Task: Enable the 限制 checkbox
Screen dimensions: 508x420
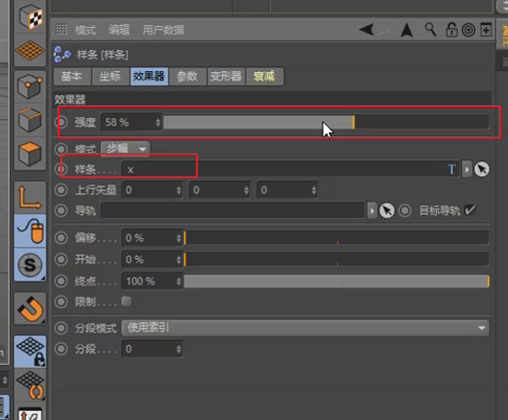Action: 127,301
